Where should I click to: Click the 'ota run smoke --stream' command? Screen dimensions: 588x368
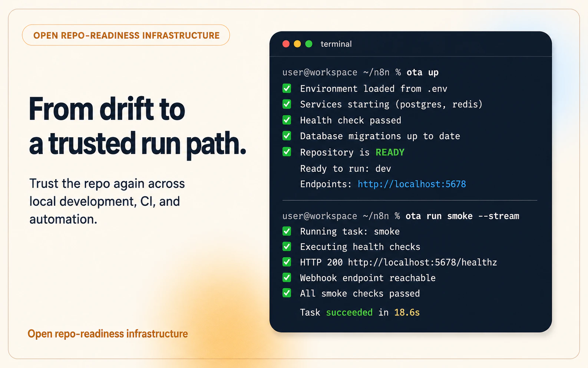tap(462, 216)
